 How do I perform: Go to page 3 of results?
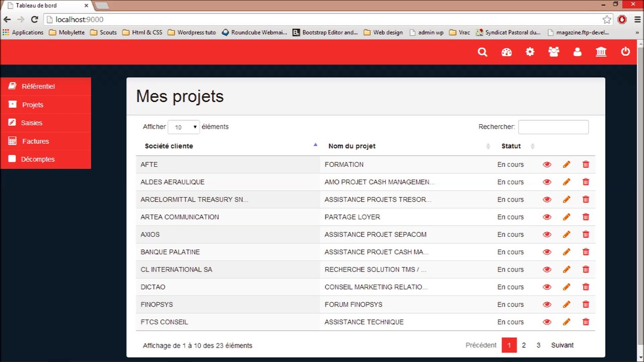(538, 345)
